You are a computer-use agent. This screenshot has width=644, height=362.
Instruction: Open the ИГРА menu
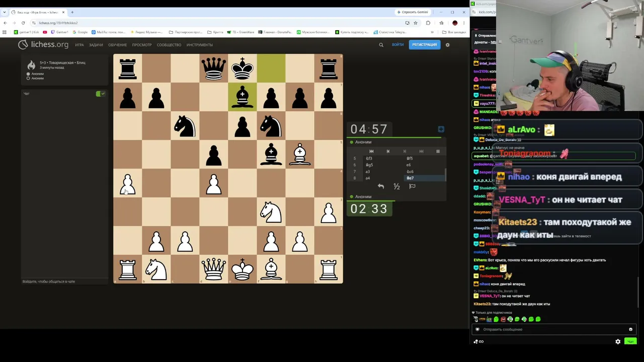click(79, 45)
